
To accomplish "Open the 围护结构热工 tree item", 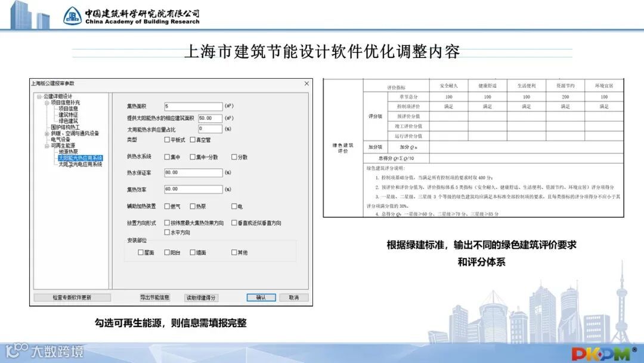I will click(x=66, y=127).
